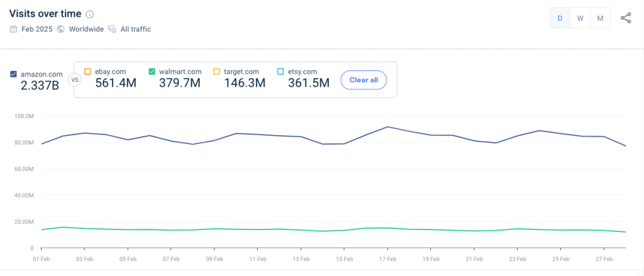Viewport: 644px width, 276px height.
Task: Click the Worldwide region label
Action: point(87,29)
